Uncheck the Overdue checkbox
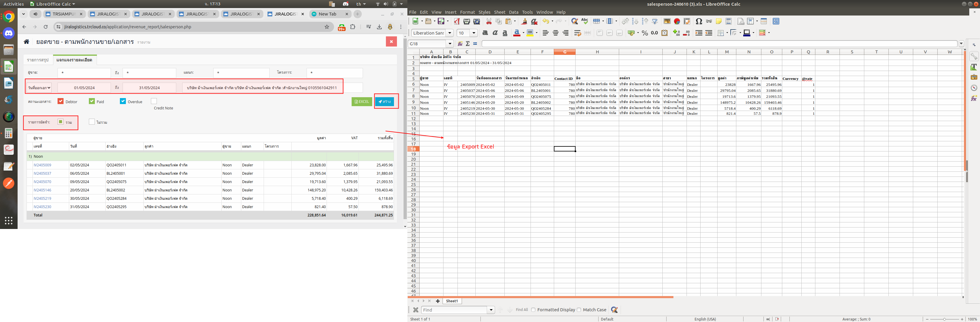This screenshot has width=980, height=322. click(x=123, y=101)
